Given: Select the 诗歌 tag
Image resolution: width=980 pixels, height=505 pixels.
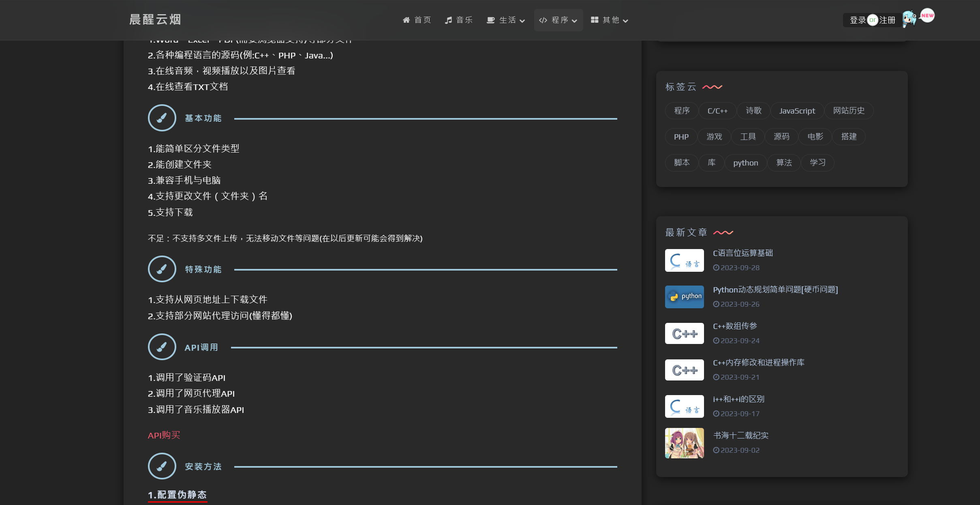Looking at the screenshot, I should pyautogui.click(x=753, y=111).
